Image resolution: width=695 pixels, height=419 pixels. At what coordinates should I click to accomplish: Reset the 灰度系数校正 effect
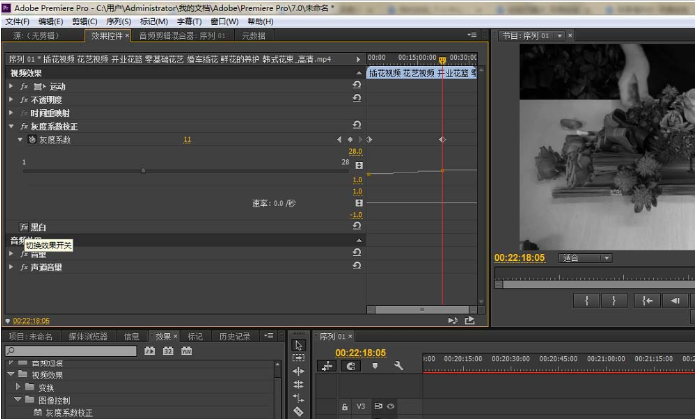pos(357,127)
